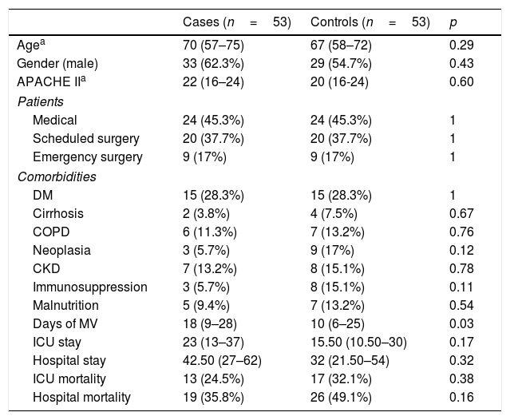Click the Cases column header
The image size is (510, 420).
click(x=236, y=20)
